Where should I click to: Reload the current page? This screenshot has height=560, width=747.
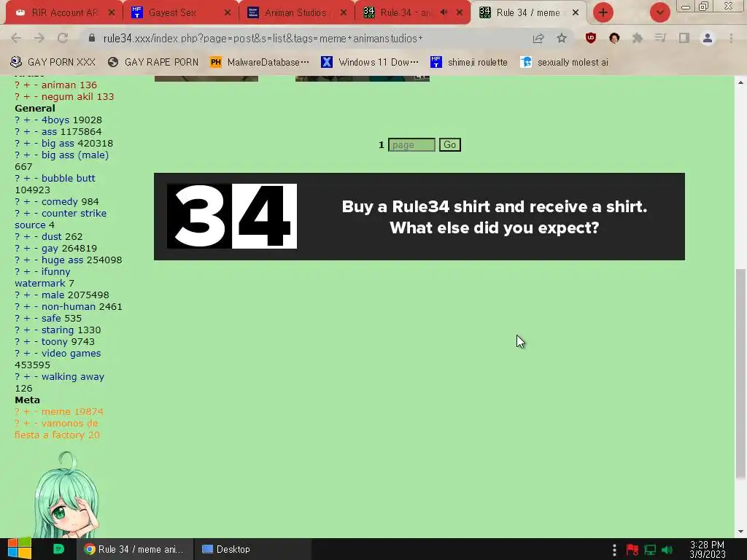[63, 38]
